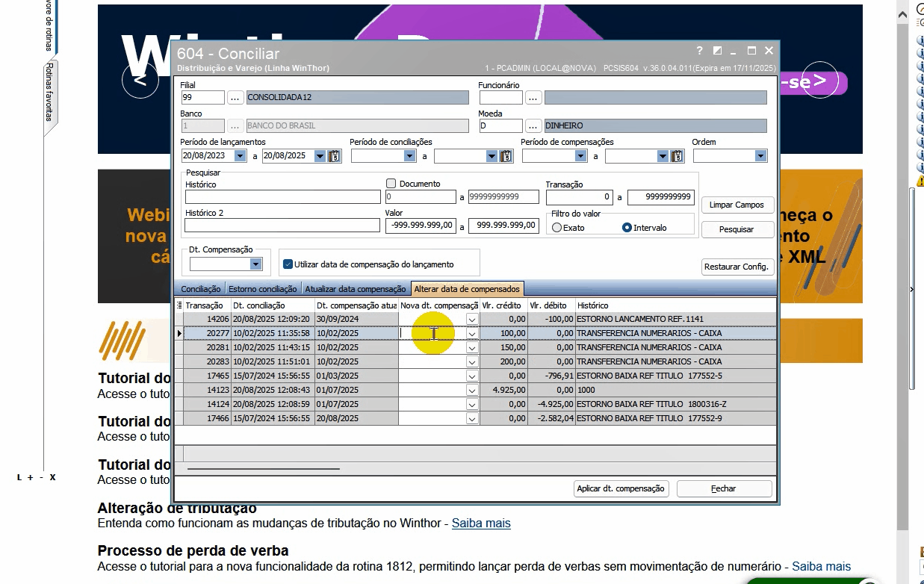Screen dimensions: 924x584
Task: Click the Moeda code field containing D
Action: [x=500, y=125]
